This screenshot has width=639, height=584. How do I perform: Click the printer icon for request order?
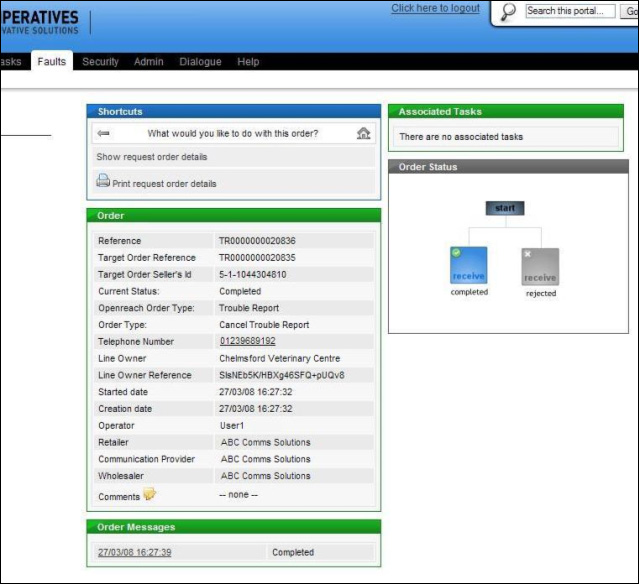(103, 180)
